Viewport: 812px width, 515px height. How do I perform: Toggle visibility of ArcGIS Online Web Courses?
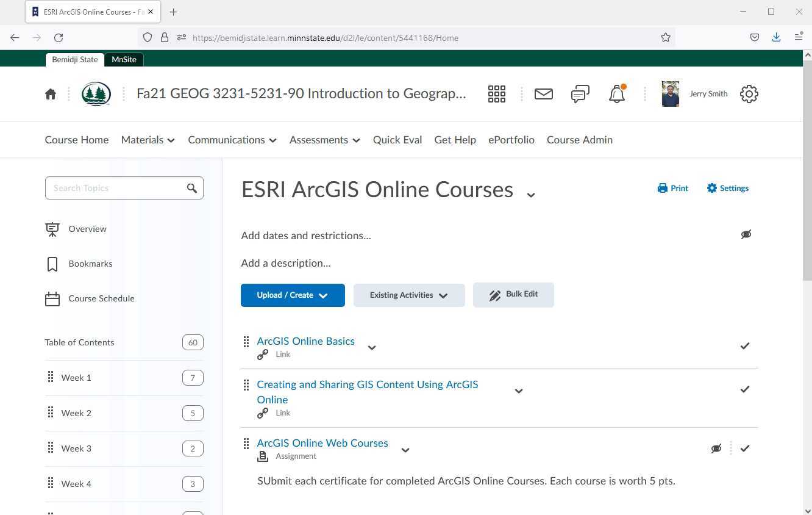tap(716, 448)
